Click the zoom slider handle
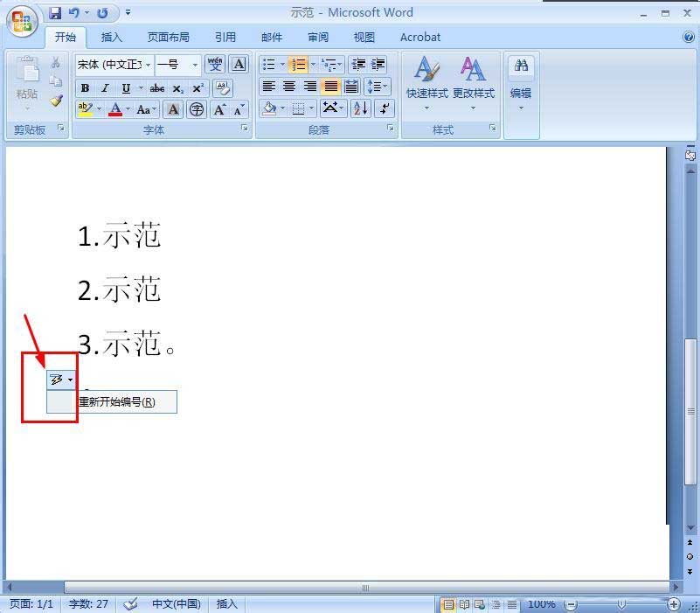This screenshot has width=700, height=613. (621, 604)
